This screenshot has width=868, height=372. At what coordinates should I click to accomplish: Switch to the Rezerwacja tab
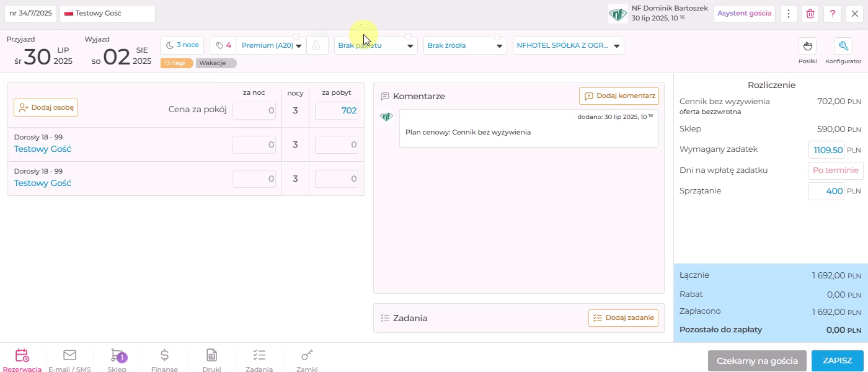click(22, 360)
